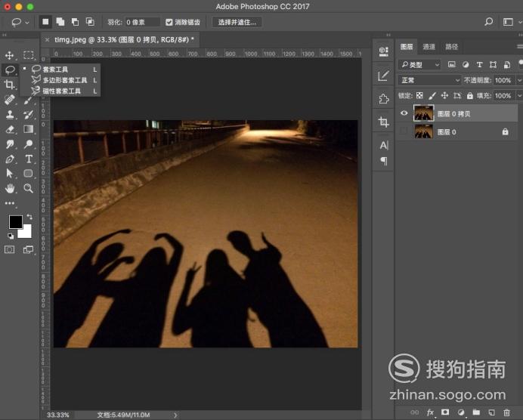This screenshot has height=420, width=523.
Task: Click the black foreground color swatch
Action: click(15, 221)
